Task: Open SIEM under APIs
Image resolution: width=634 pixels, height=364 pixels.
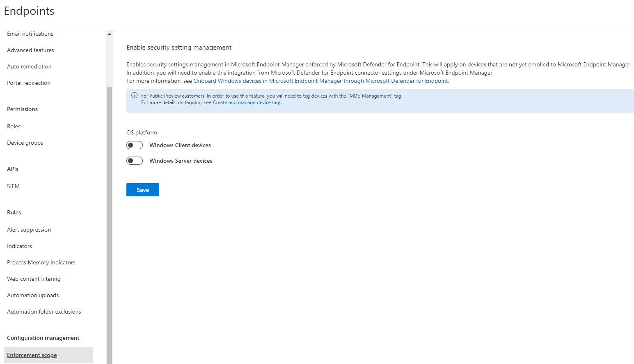Action: point(13,186)
